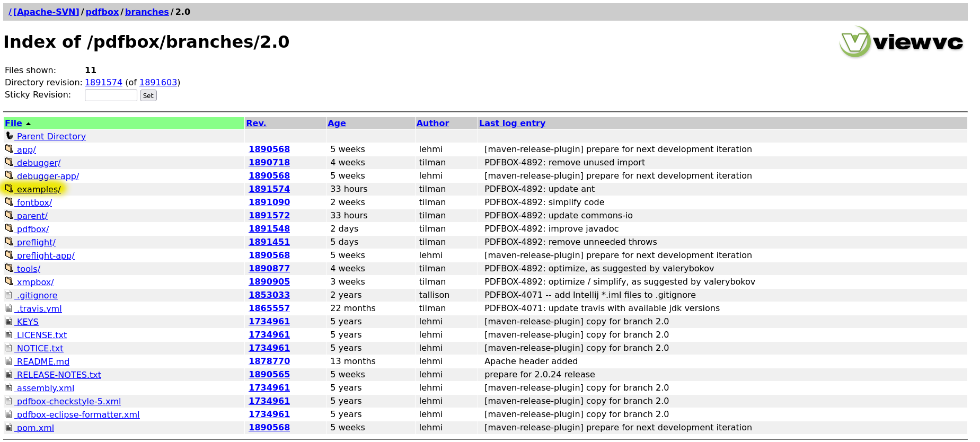The image size is (980, 442).
Task: Click the file icon beside RELEASE-NOTES.txt
Action: pos(8,375)
